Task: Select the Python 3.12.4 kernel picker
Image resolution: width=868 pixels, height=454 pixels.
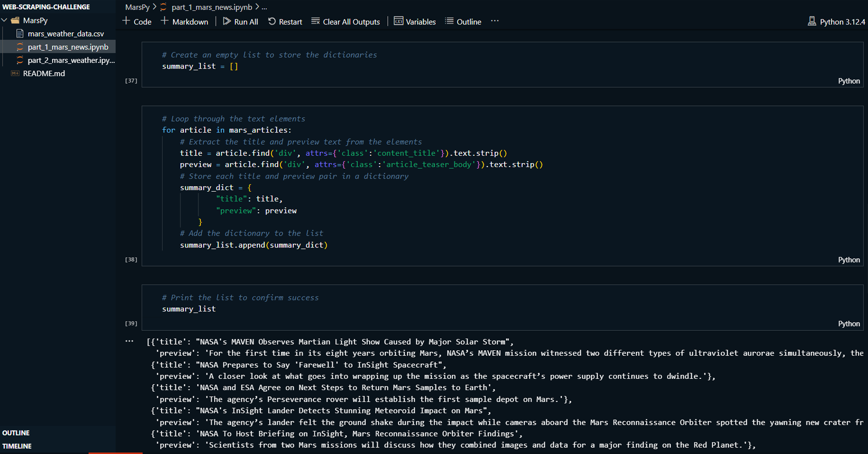Action: [836, 21]
